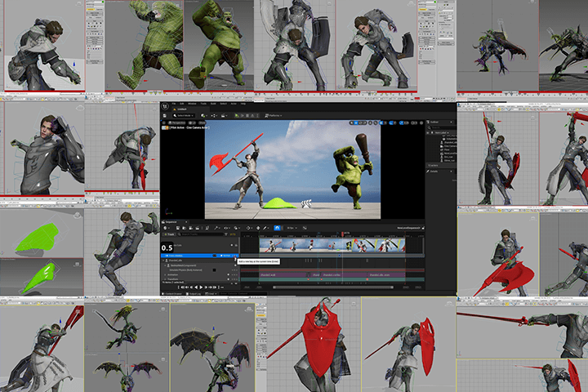Click the Sequencer play forward button
The height and width of the screenshot is (392, 588).
(x=201, y=287)
